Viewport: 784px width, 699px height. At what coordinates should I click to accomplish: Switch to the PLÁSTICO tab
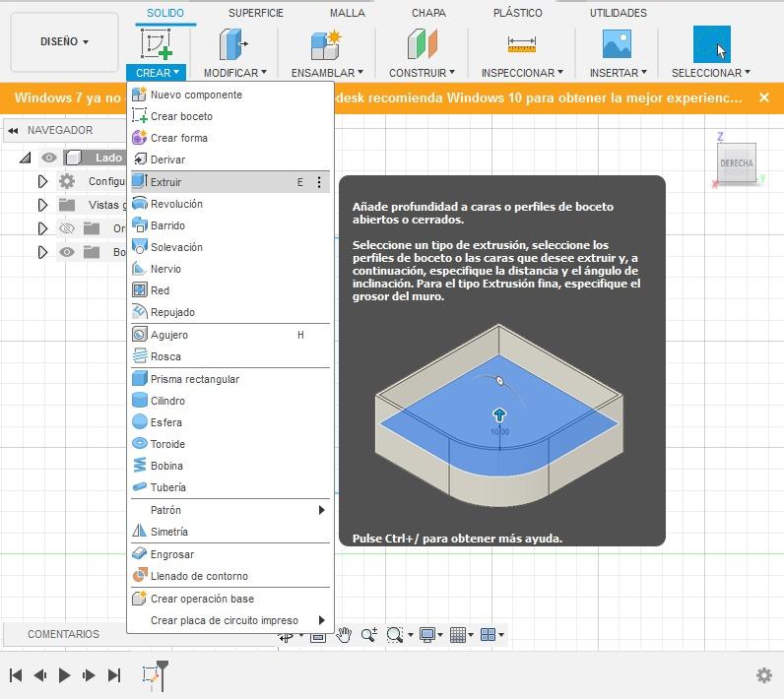click(517, 13)
